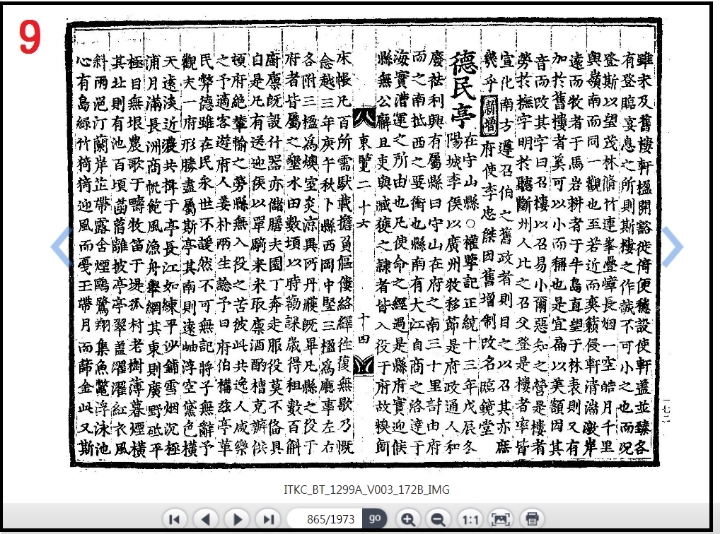The width and height of the screenshot is (720, 534).
Task: Jump to the first page
Action: 174,519
